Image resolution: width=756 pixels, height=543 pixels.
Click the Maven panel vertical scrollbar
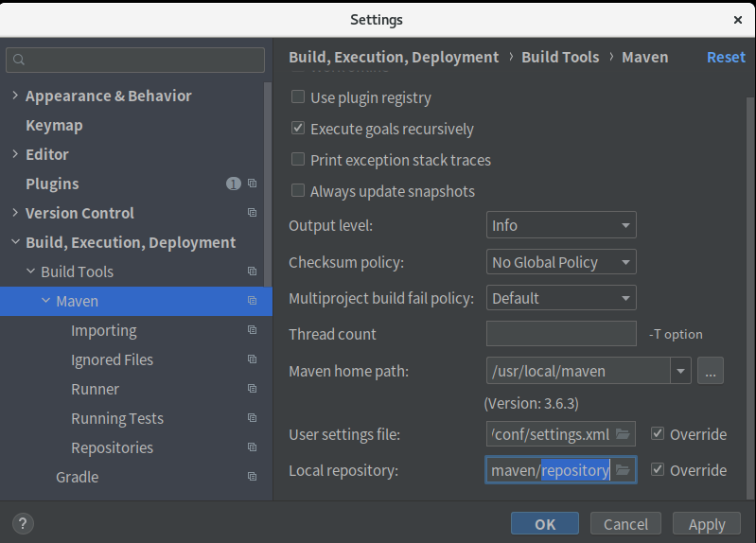point(749,298)
